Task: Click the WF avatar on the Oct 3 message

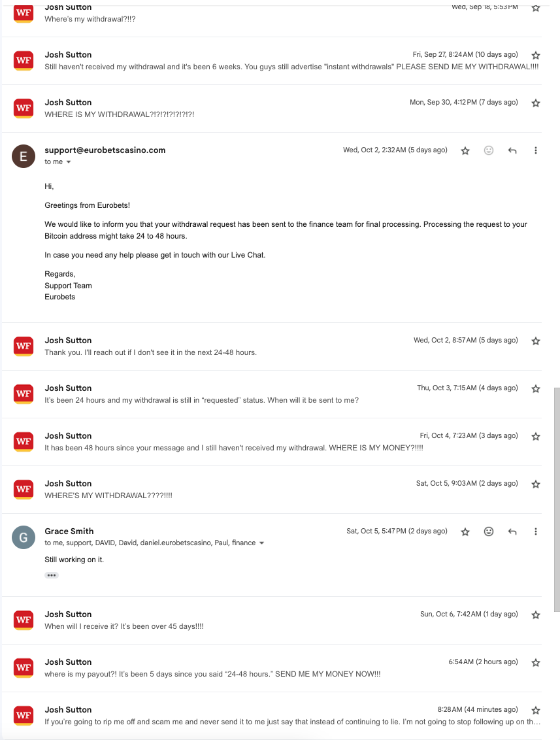Action: (24, 394)
